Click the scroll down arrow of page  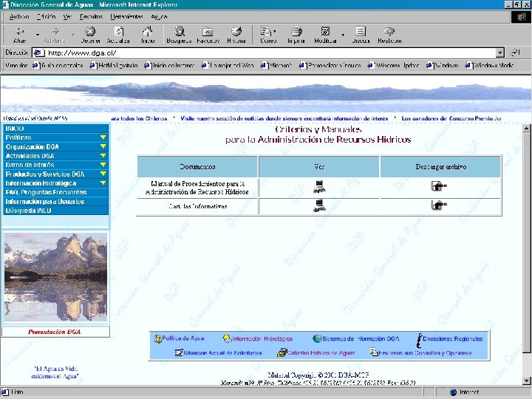(x=527, y=381)
